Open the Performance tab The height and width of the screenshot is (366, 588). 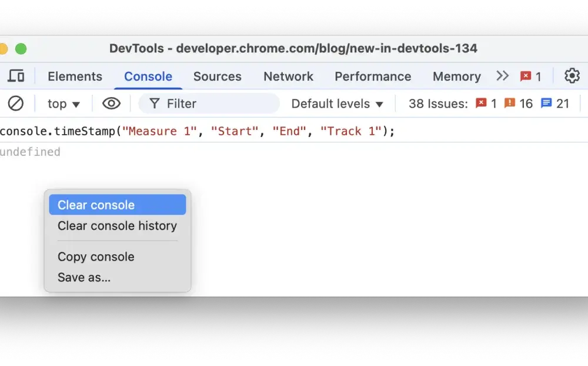point(373,76)
